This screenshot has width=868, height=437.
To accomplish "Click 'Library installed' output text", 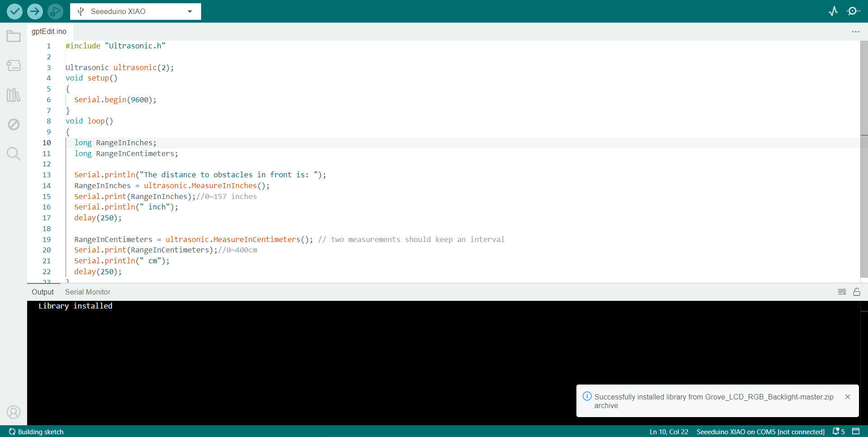I will coord(75,306).
